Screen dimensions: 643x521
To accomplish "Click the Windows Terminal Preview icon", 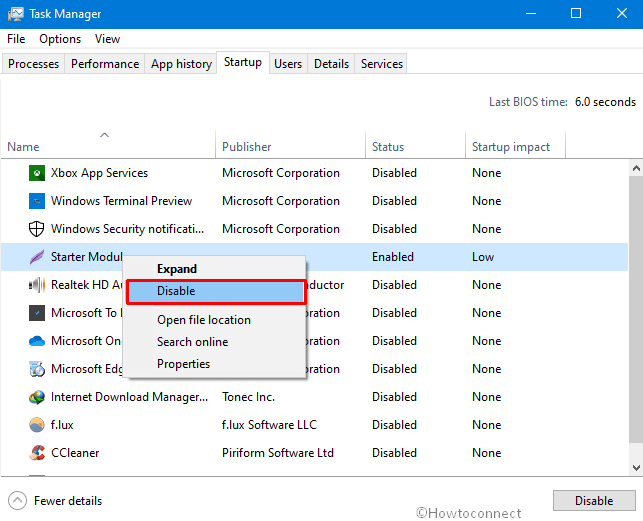I will pos(36,201).
